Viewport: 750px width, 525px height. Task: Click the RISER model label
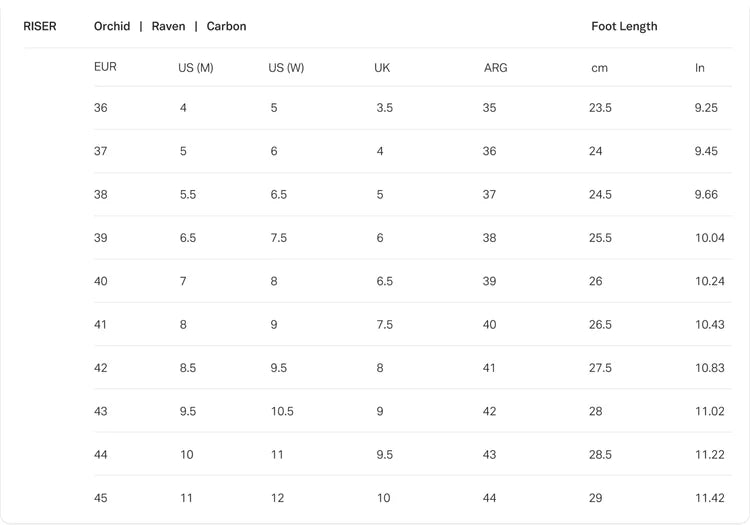coord(40,26)
